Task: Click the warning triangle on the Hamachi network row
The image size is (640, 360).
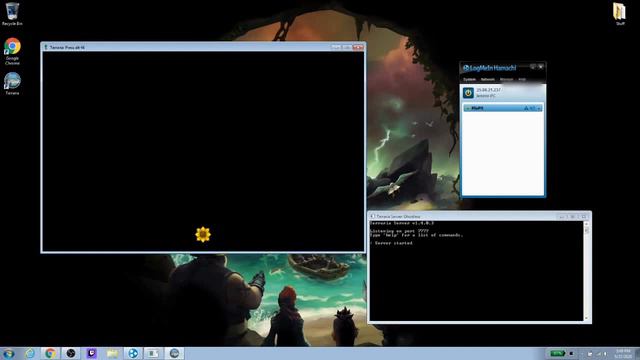Action: click(x=526, y=108)
